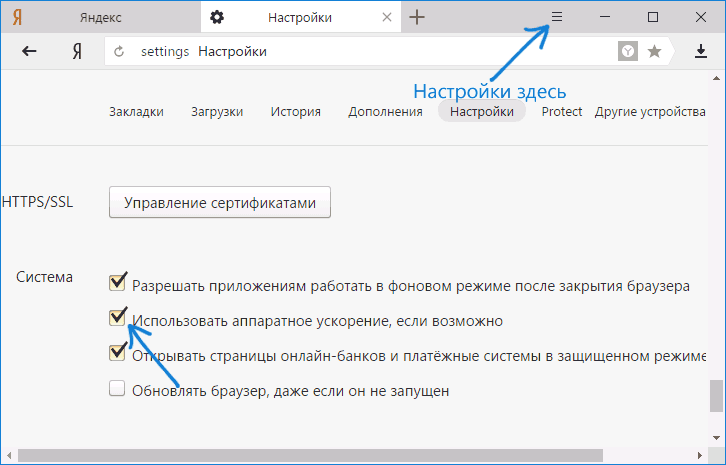Go to the Дополнения section
Viewport: 726px width, 465px height.
tap(385, 112)
